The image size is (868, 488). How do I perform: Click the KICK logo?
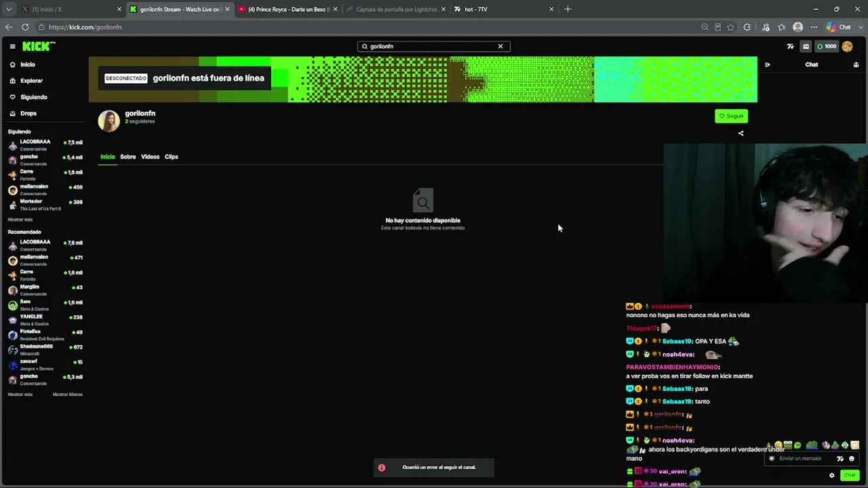(x=39, y=46)
